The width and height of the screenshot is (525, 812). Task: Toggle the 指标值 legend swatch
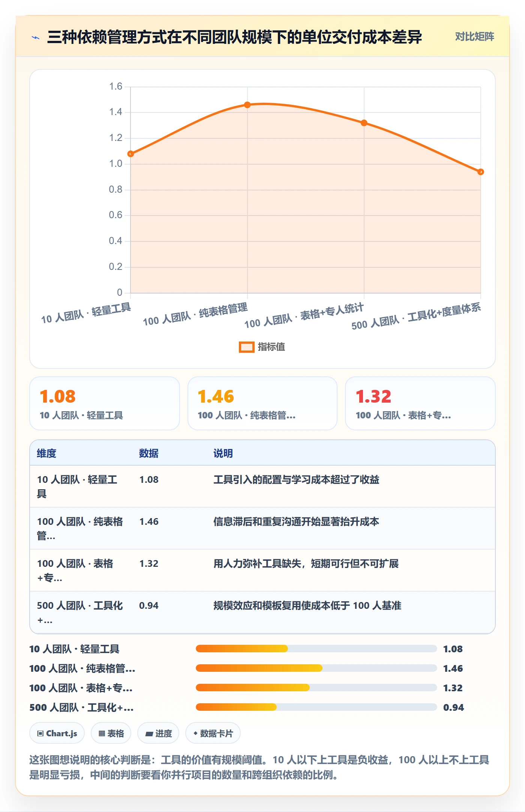point(246,347)
